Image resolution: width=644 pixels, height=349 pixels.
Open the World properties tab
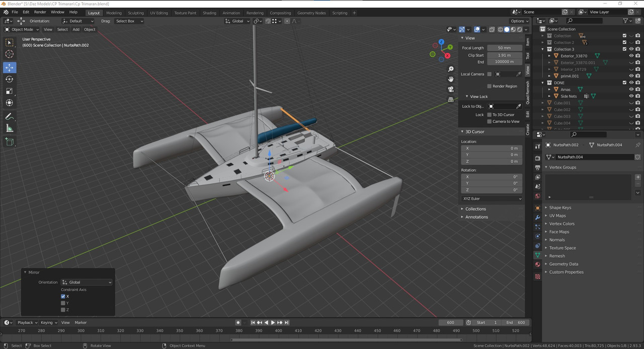coord(538,196)
